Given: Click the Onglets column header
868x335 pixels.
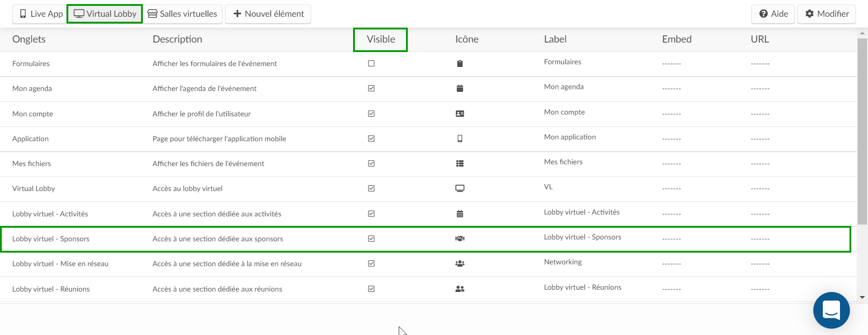Looking at the screenshot, I should point(29,39).
